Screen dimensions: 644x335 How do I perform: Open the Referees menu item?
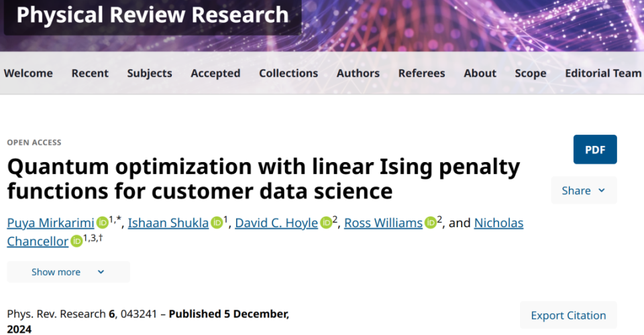[x=421, y=73]
